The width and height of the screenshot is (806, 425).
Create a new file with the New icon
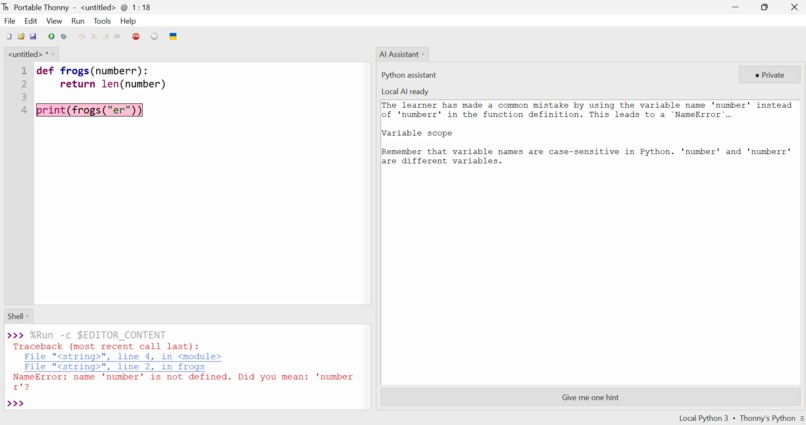9,36
